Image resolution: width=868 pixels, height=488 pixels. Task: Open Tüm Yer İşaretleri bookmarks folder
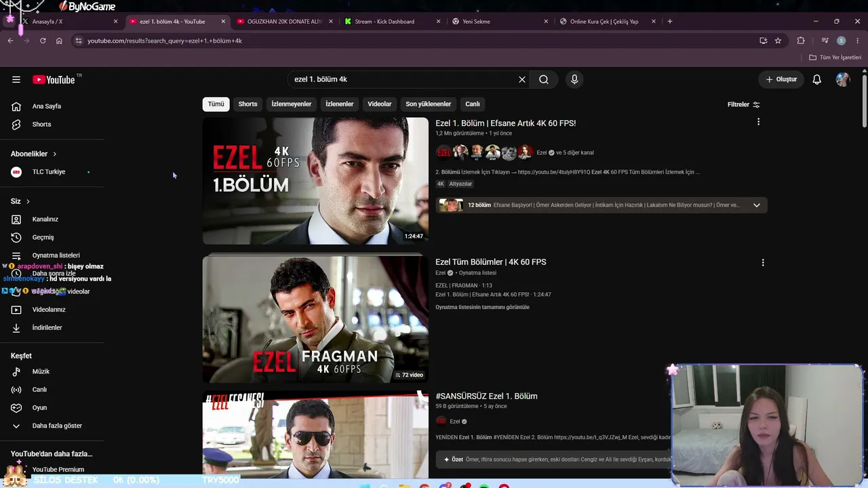[835, 58]
